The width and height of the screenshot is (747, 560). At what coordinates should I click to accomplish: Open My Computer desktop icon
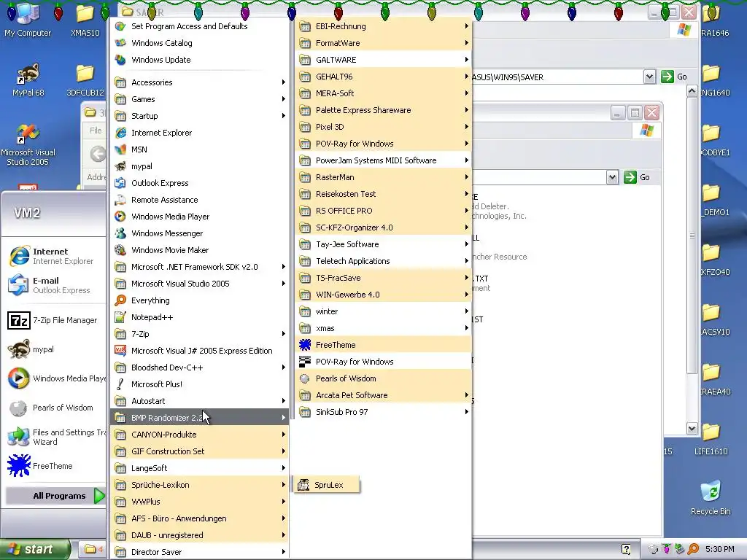[27, 21]
